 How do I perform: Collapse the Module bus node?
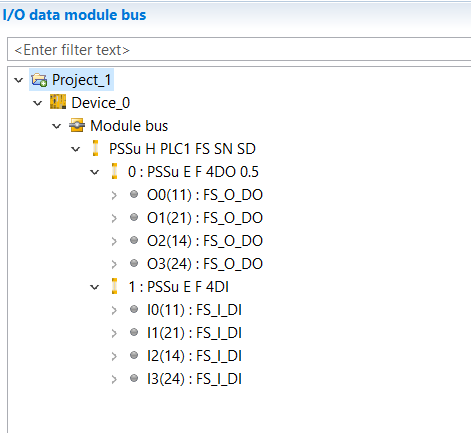point(57,126)
